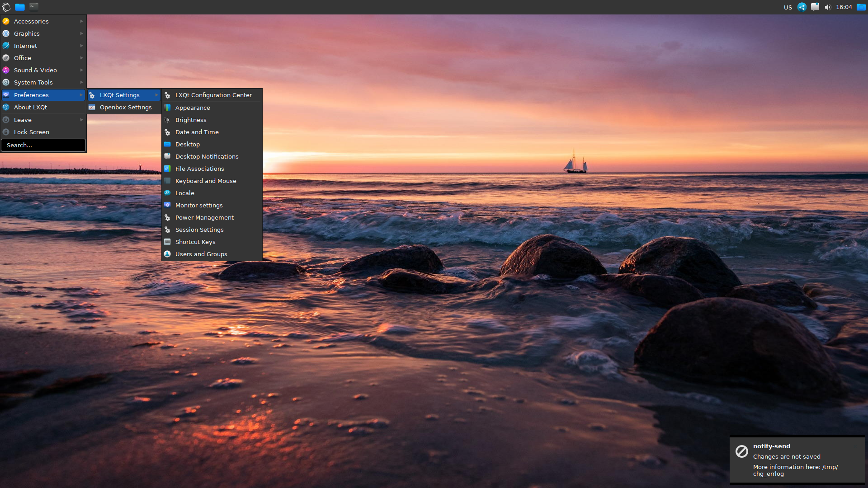Open the Office submenu
Image resolution: width=868 pixels, height=488 pixels.
pos(43,58)
